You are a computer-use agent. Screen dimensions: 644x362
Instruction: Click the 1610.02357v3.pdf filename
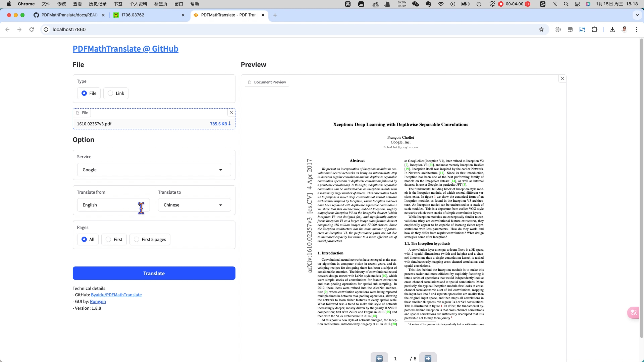point(94,124)
